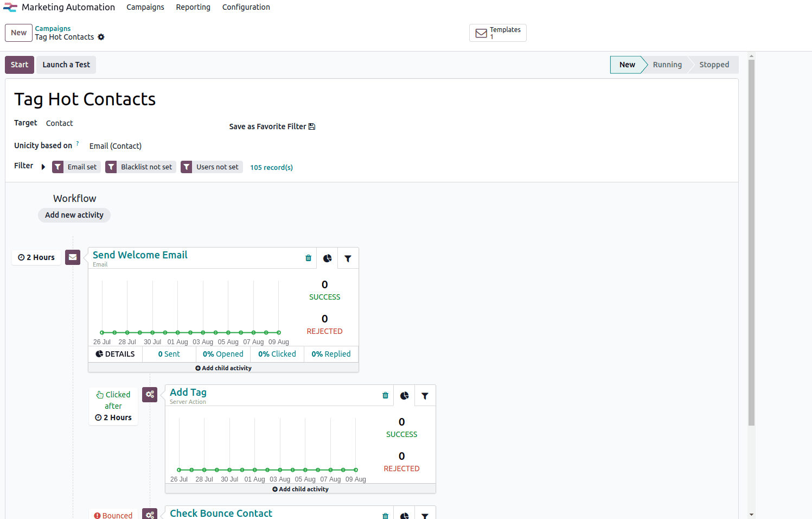Viewport: 812px width, 519px height.
Task: Click the gears icon for Check Bounce Contact
Action: click(x=150, y=514)
